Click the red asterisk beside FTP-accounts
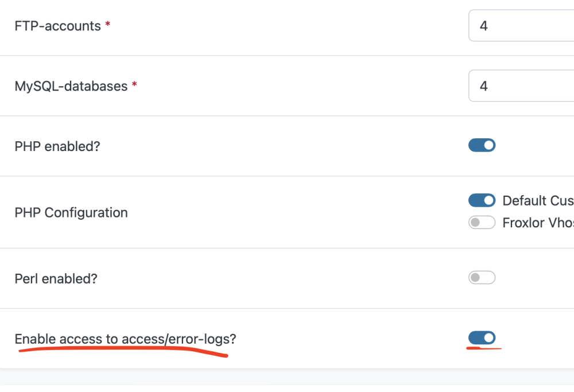Image resolution: width=574 pixels, height=392 pixels. click(x=108, y=25)
